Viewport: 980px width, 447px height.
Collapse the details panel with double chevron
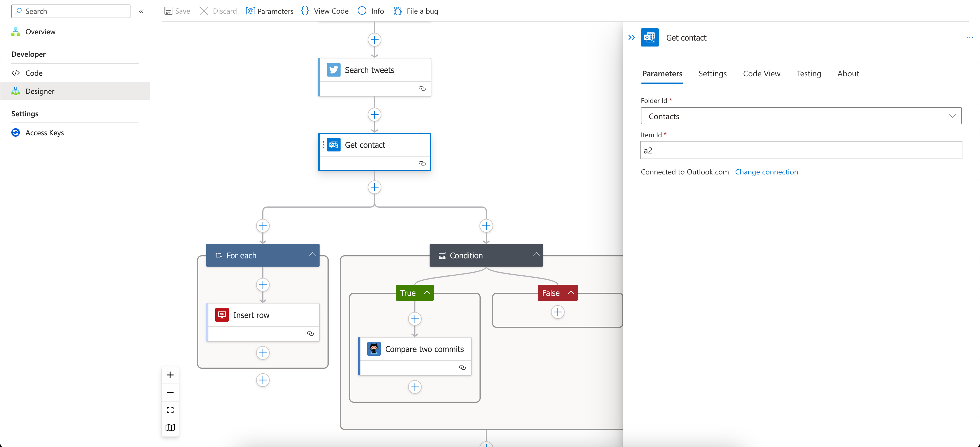click(631, 38)
